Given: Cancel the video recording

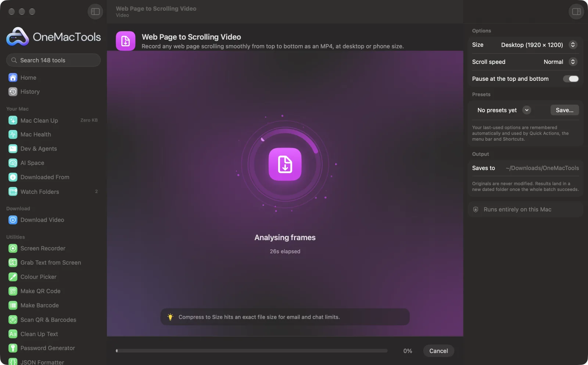Looking at the screenshot, I should [438, 351].
